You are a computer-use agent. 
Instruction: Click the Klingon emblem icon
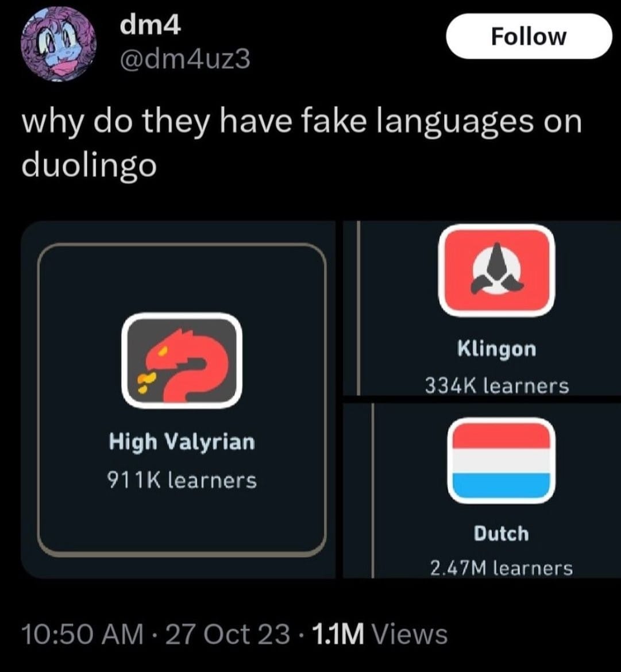497,271
